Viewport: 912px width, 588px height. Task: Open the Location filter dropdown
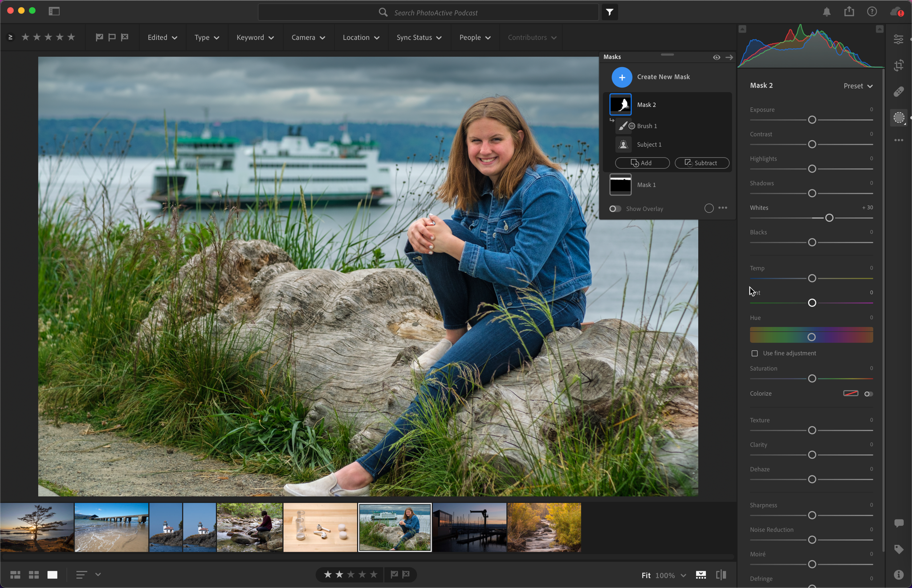(361, 37)
